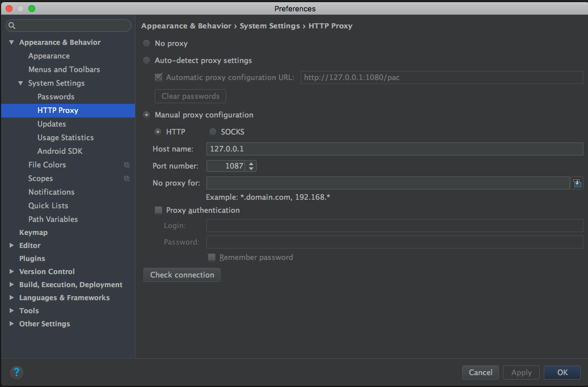This screenshot has width=588, height=387.
Task: Confirm settings with the OK button
Action: [562, 372]
